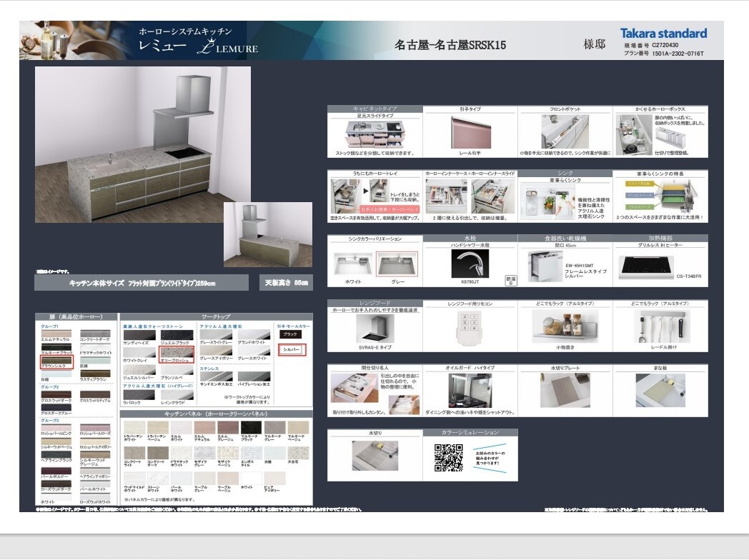The width and height of the screenshot is (749, 560).
Task: Select the コンクリートダーク door color swatch
Action: tap(95, 334)
